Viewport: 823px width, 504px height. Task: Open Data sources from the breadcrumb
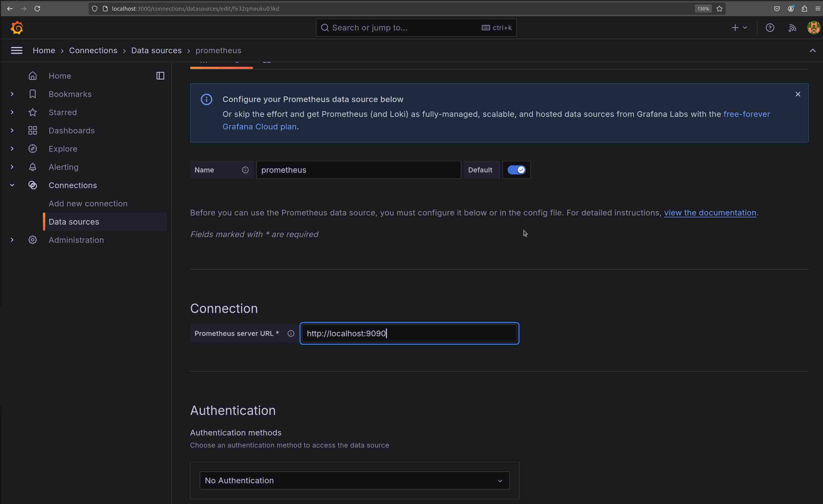156,50
